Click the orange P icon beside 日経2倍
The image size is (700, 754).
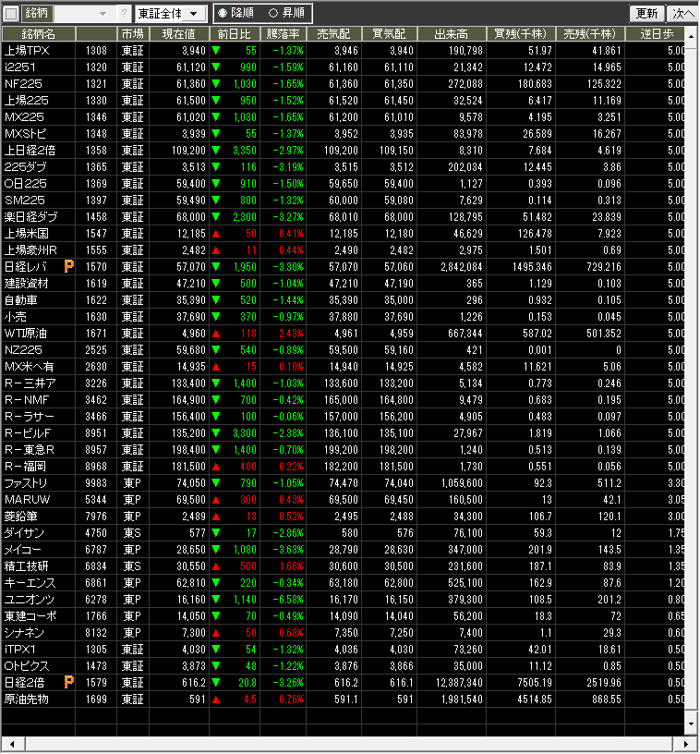tap(68, 682)
